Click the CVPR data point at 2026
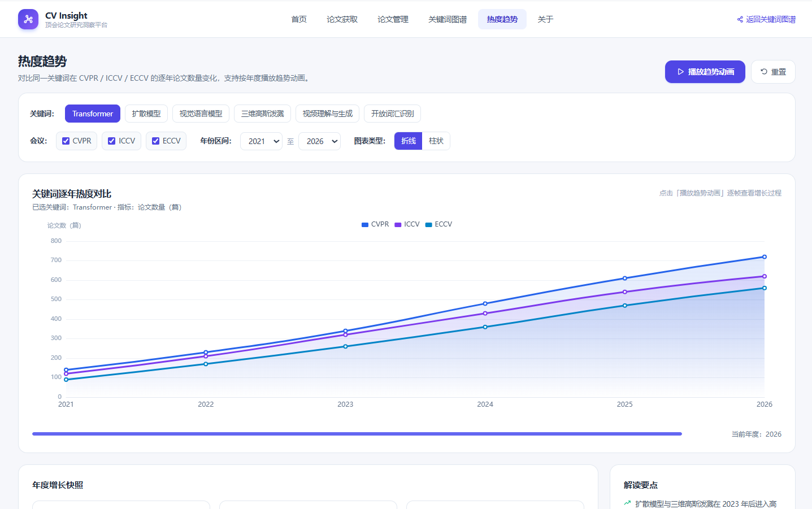Viewport: 812px width, 509px height. tap(765, 257)
